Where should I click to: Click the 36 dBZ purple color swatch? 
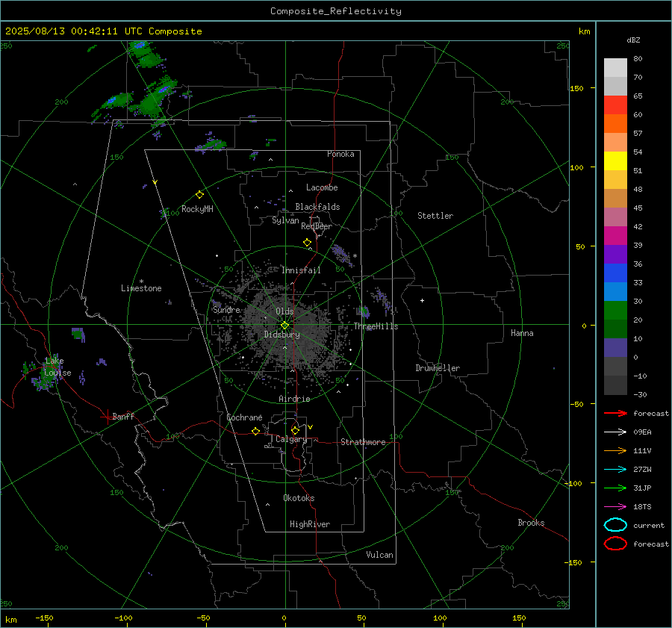pos(615,255)
